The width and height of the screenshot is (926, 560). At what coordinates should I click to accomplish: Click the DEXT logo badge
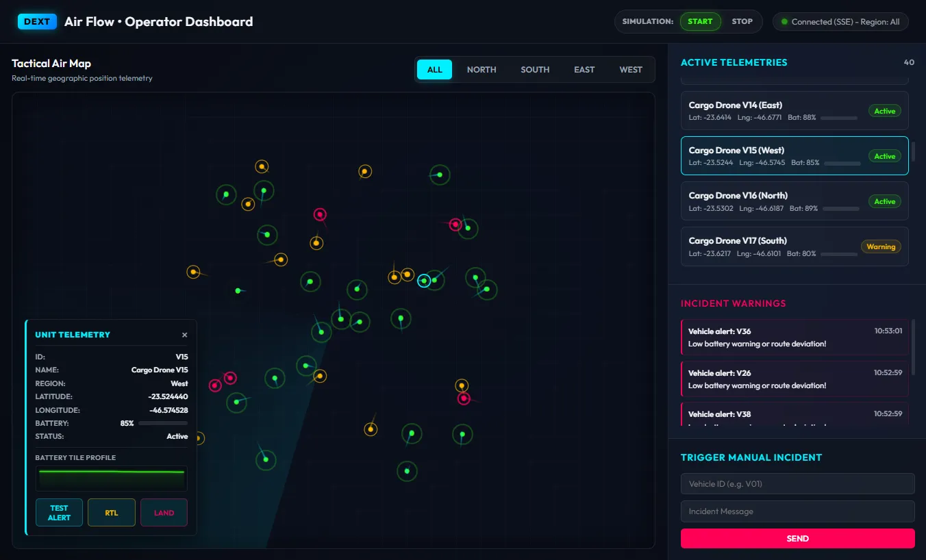pyautogui.click(x=37, y=21)
